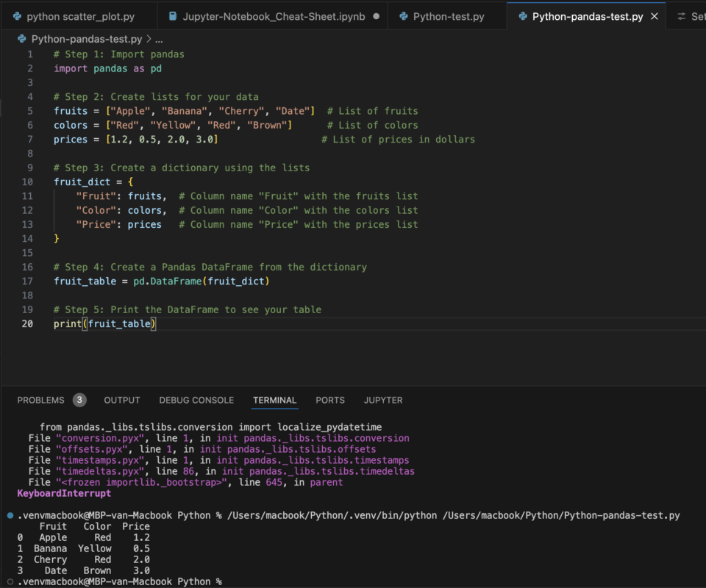The width and height of the screenshot is (706, 588).
Task: Open the PROBLEMS panel tab
Action: (41, 400)
